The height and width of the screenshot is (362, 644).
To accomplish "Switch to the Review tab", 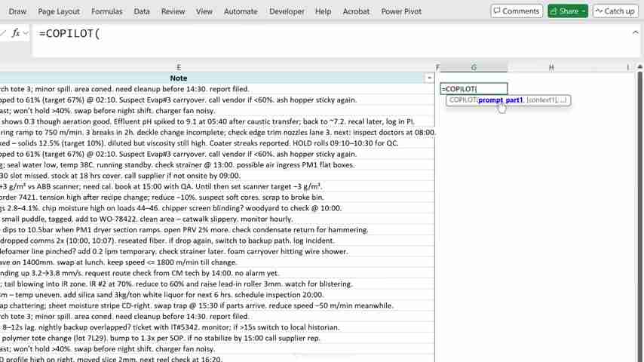I will pyautogui.click(x=173, y=11).
